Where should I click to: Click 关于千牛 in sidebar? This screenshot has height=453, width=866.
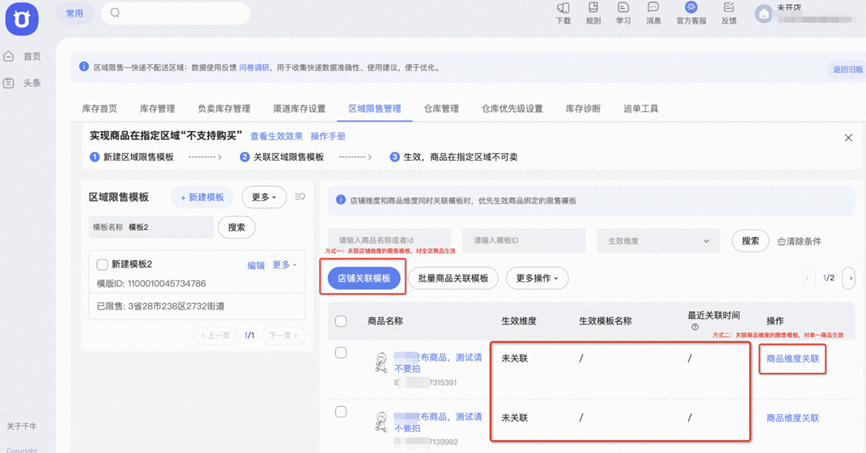tap(22, 426)
